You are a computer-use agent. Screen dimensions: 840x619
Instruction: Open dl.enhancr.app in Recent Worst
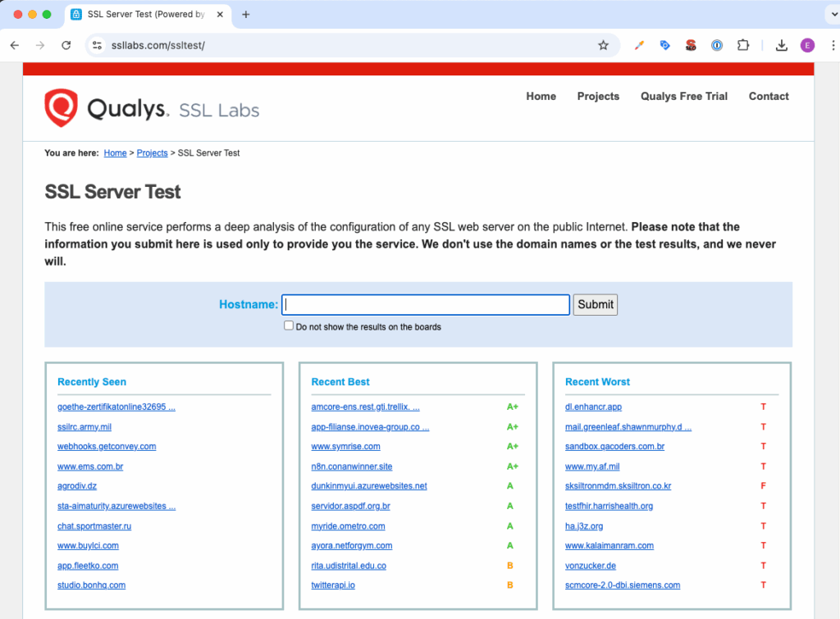[x=594, y=407]
